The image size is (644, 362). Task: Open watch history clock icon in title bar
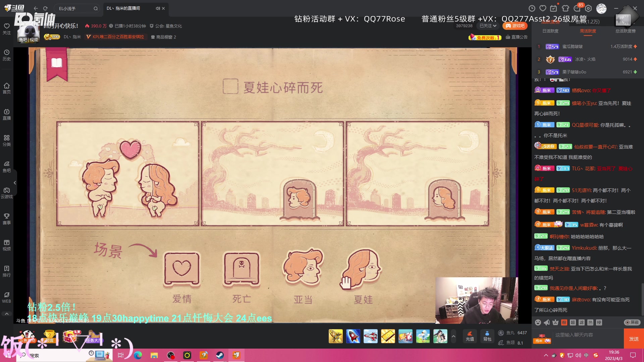tap(532, 8)
